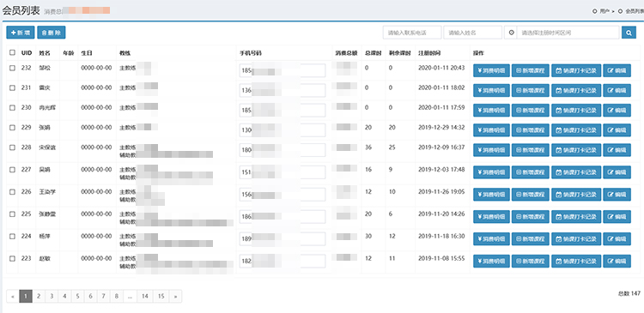The image size is (644, 313).
Task: Click 新增课程 for UID 226
Action: 531,194
